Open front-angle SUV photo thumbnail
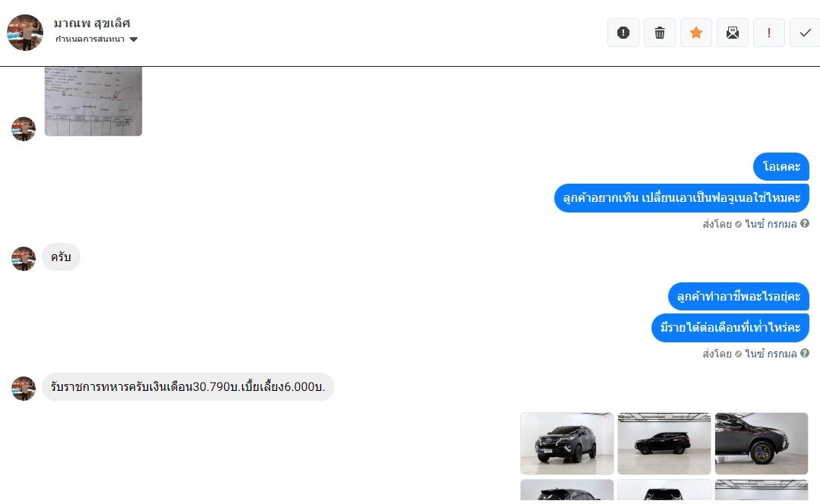This screenshot has height=504, width=820. tap(567, 443)
